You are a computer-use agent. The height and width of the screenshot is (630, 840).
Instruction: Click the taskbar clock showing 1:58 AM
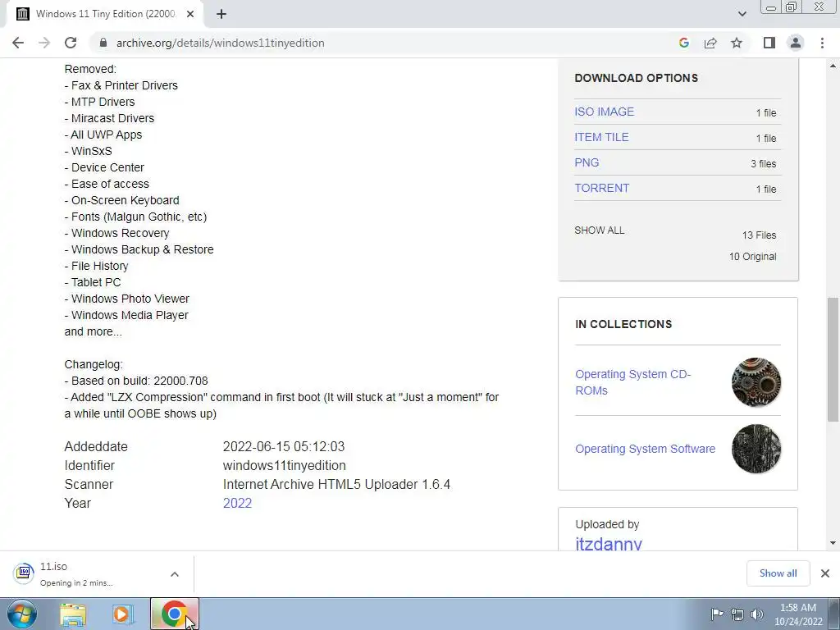797,614
